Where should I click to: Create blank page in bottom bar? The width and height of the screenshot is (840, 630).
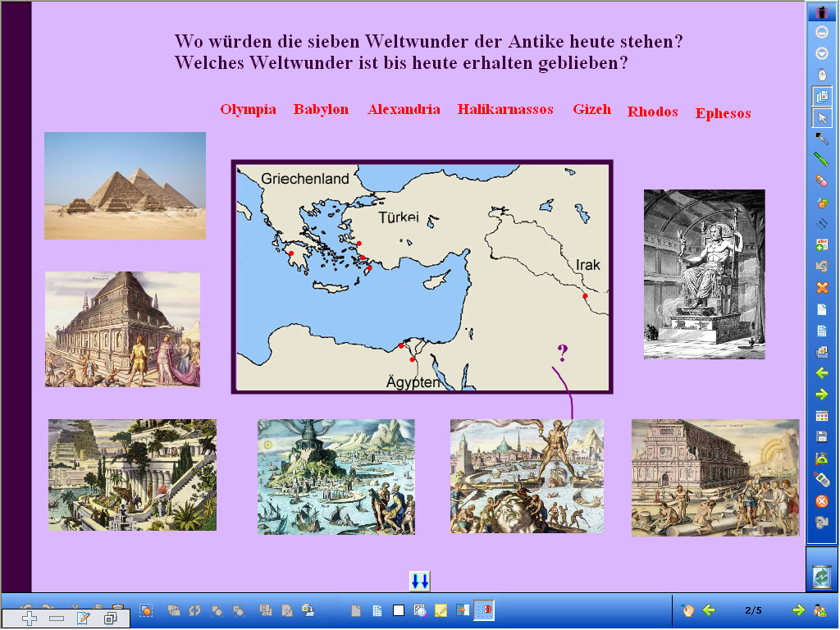click(356, 610)
